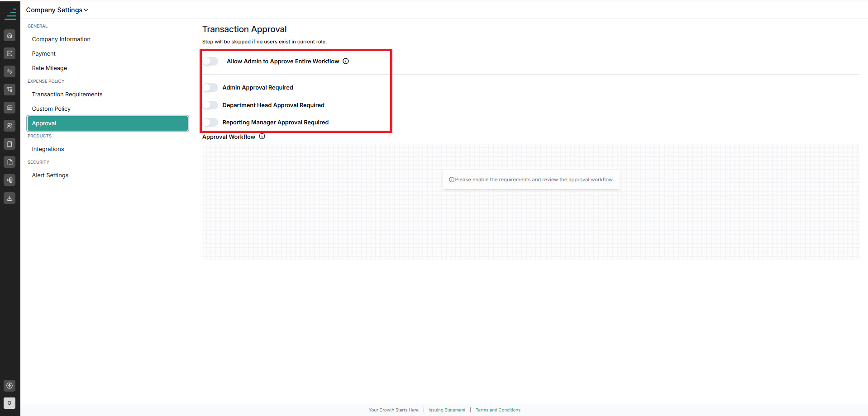This screenshot has width=868, height=416.
Task: Click the 'Please enable the requirements' notice
Action: (x=531, y=180)
